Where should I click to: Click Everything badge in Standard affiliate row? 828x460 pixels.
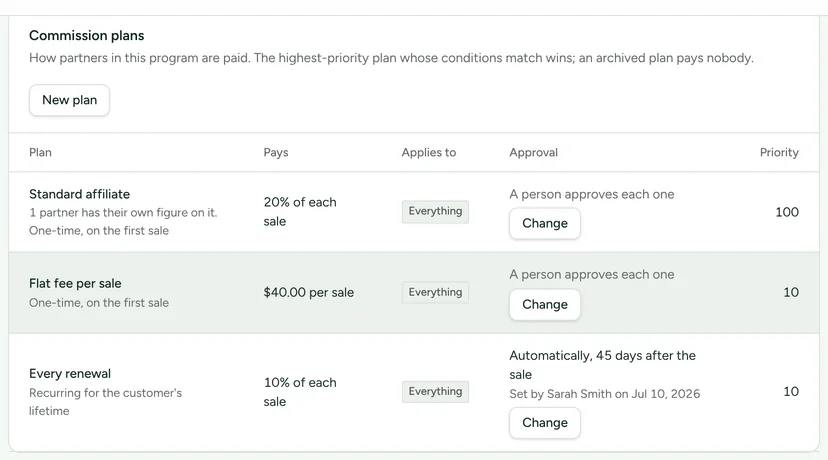[435, 211]
